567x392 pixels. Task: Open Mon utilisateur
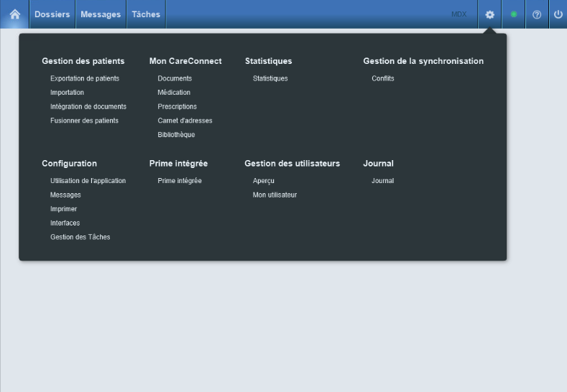click(x=275, y=195)
